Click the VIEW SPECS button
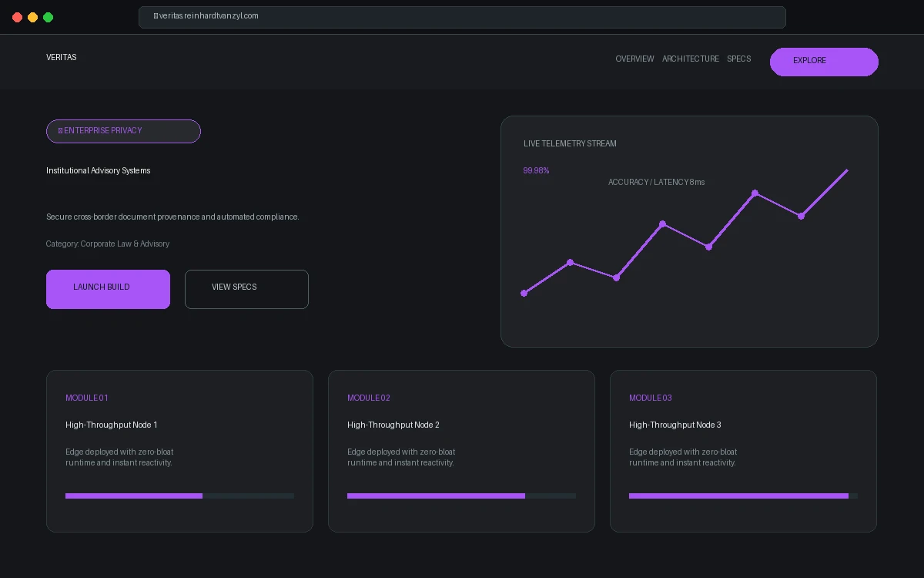The image size is (924, 578). click(x=246, y=289)
